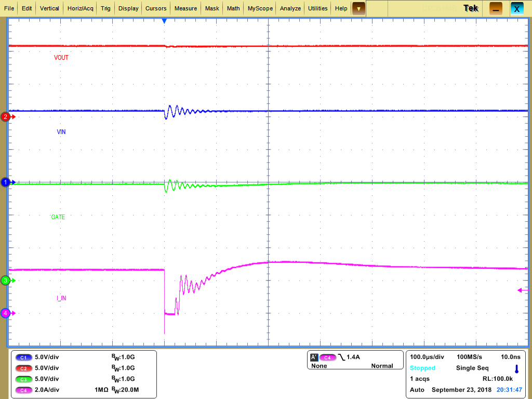532x399 pixels.
Task: Click the 100MS/s sample rate
Action: pyautogui.click(x=469, y=357)
